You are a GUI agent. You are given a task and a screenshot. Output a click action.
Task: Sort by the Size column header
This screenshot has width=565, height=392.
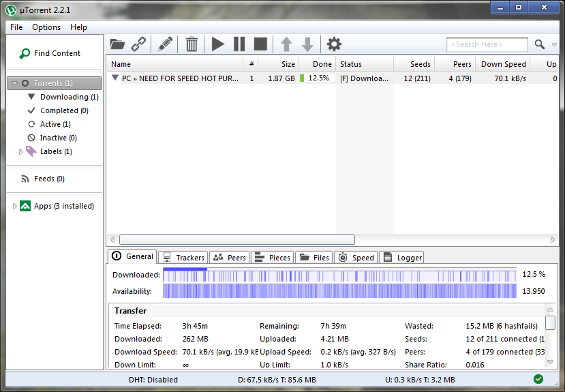279,64
